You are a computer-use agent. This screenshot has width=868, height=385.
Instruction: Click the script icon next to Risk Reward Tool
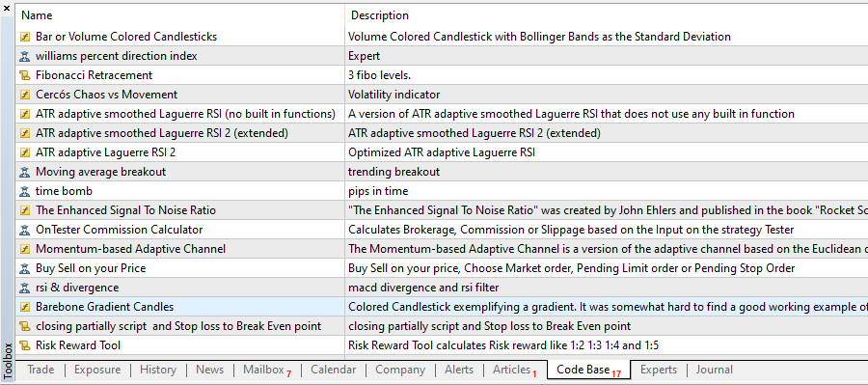pos(24,345)
